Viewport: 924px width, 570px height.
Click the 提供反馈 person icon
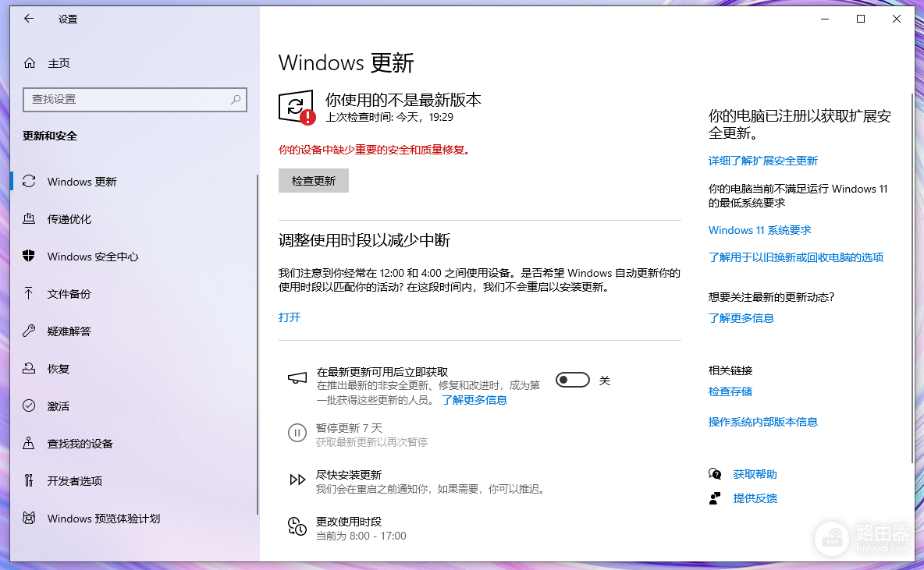tap(715, 498)
